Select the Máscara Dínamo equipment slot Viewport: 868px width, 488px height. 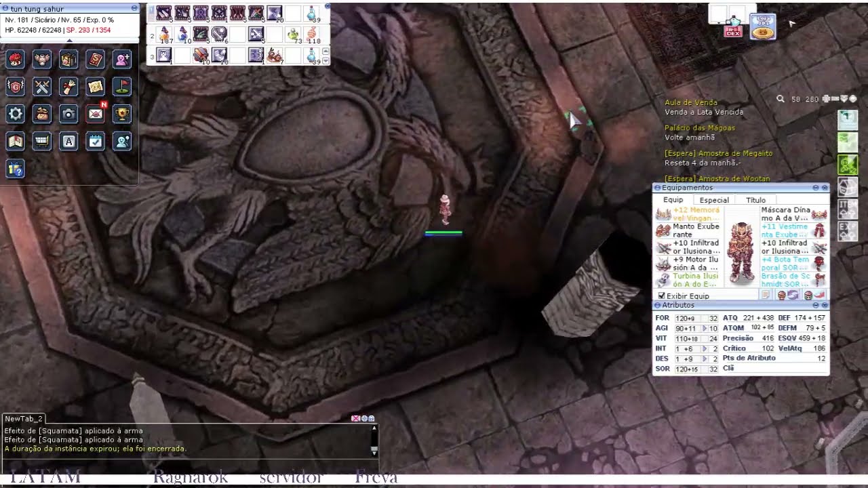click(793, 214)
